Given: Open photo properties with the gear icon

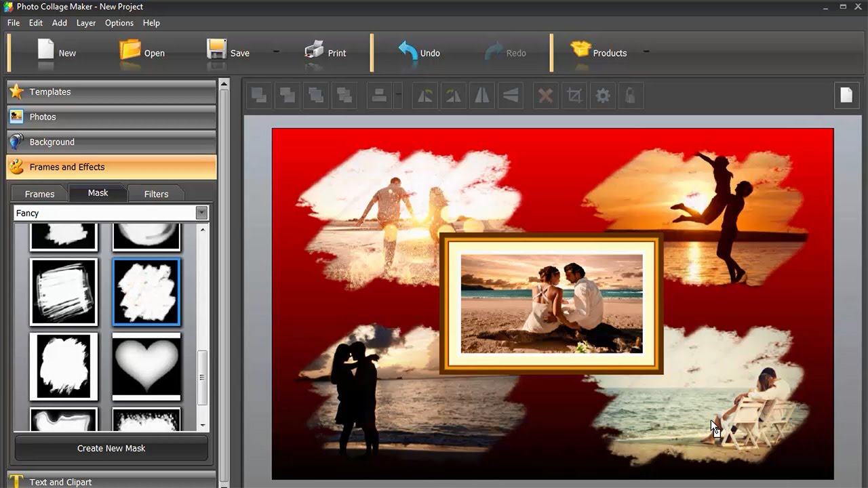Looking at the screenshot, I should 602,96.
